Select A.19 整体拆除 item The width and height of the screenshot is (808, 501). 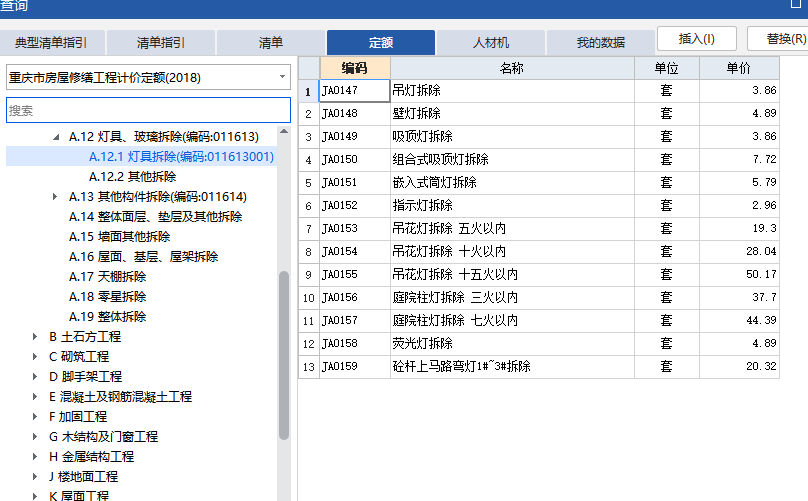tap(108, 316)
